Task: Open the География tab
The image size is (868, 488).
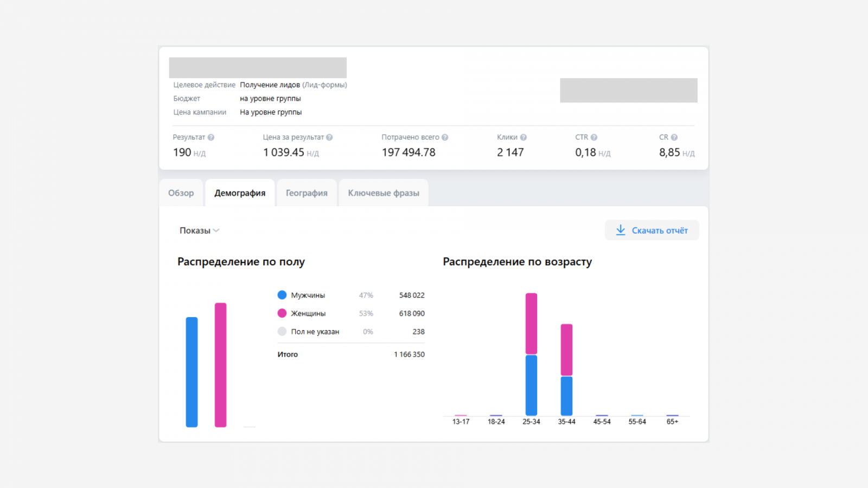Action: click(307, 193)
